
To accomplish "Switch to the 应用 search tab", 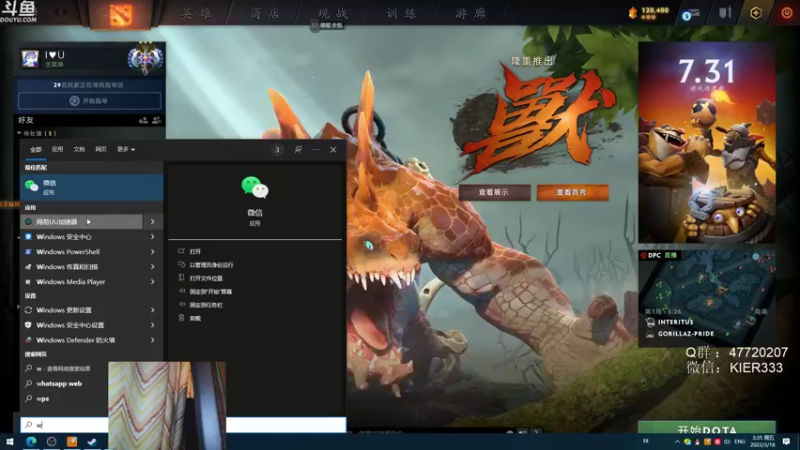I will [57, 149].
